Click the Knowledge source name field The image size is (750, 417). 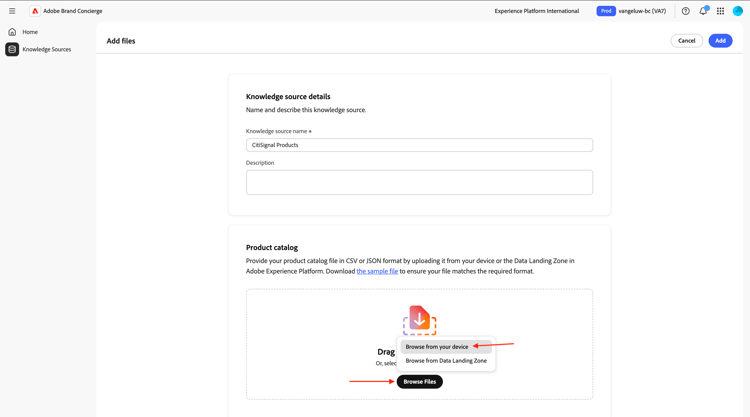[419, 145]
